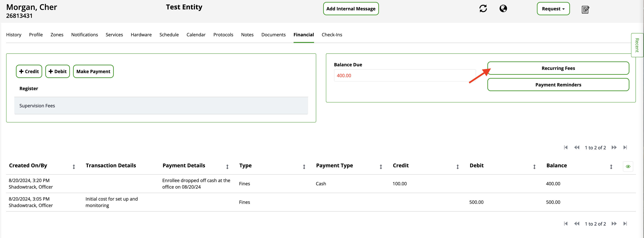644x238 pixels.
Task: Open the Request dropdown
Action: click(553, 9)
